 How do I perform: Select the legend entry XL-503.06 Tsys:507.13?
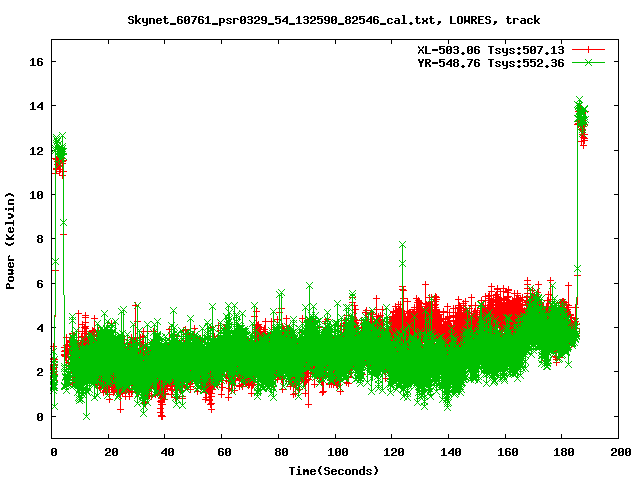click(491, 50)
